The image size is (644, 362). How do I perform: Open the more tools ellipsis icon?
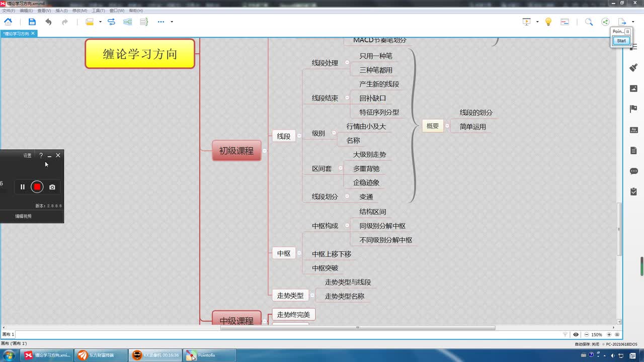[x=161, y=22]
